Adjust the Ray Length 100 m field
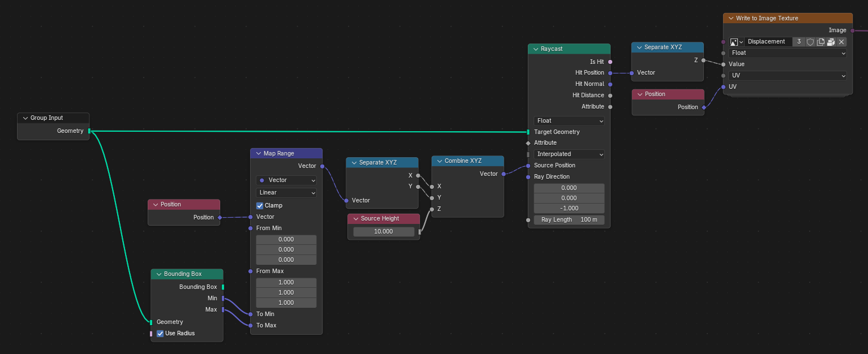This screenshot has height=354, width=868. coord(569,220)
